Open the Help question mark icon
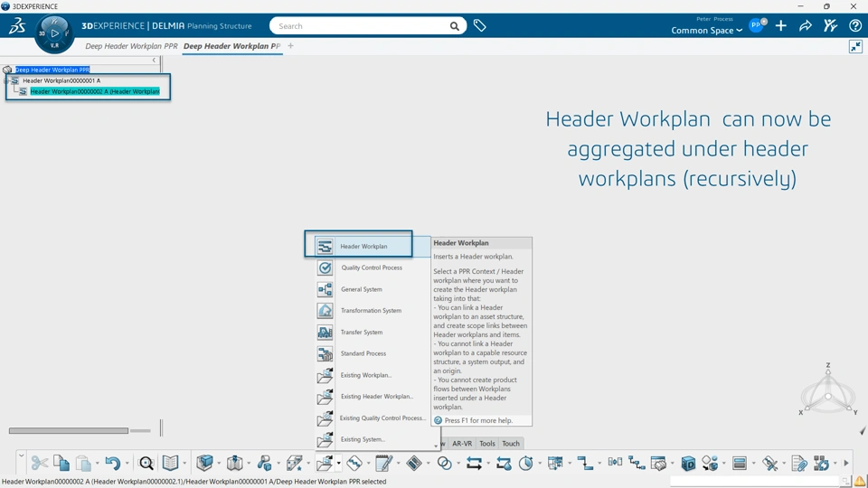 coord(855,26)
